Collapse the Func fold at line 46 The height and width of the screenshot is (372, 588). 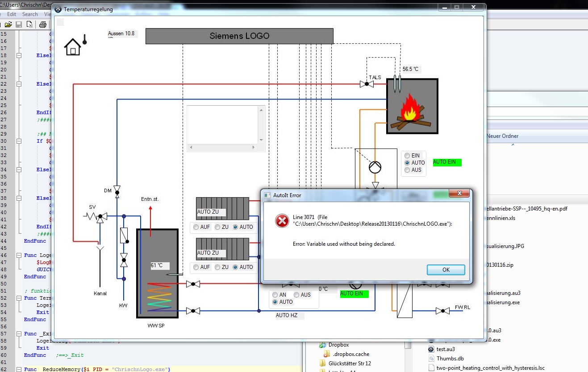(19, 256)
